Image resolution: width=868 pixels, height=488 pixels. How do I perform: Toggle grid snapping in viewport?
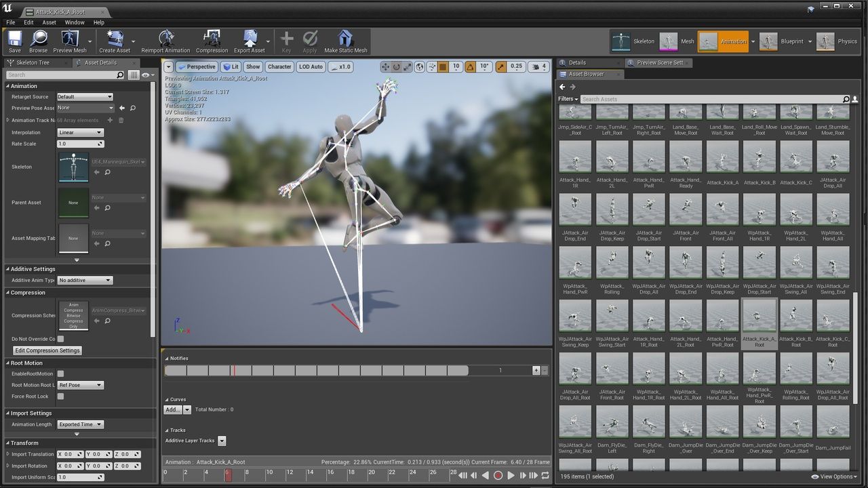(x=443, y=66)
